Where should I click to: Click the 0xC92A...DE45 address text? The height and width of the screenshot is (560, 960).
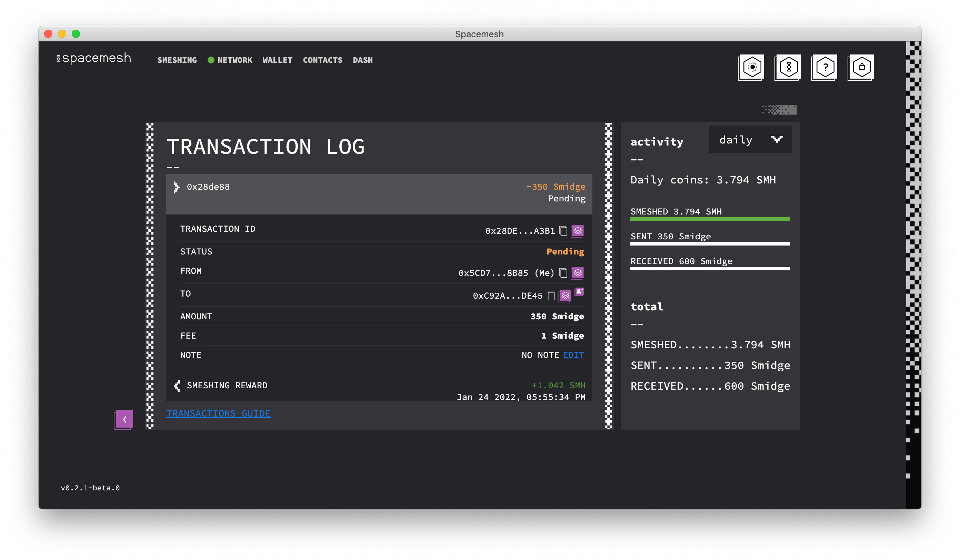(x=508, y=296)
